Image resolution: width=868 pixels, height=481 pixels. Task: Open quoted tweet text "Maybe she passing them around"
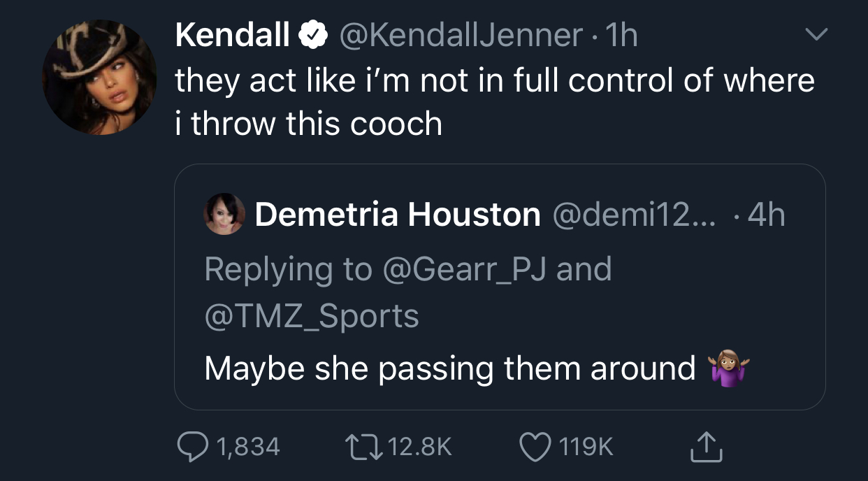pos(450,368)
